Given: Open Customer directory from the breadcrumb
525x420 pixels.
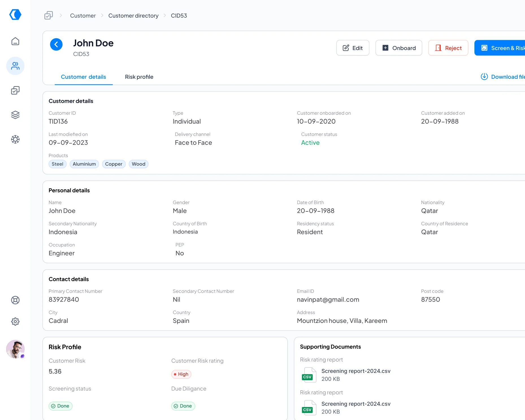Looking at the screenshot, I should 133,16.
